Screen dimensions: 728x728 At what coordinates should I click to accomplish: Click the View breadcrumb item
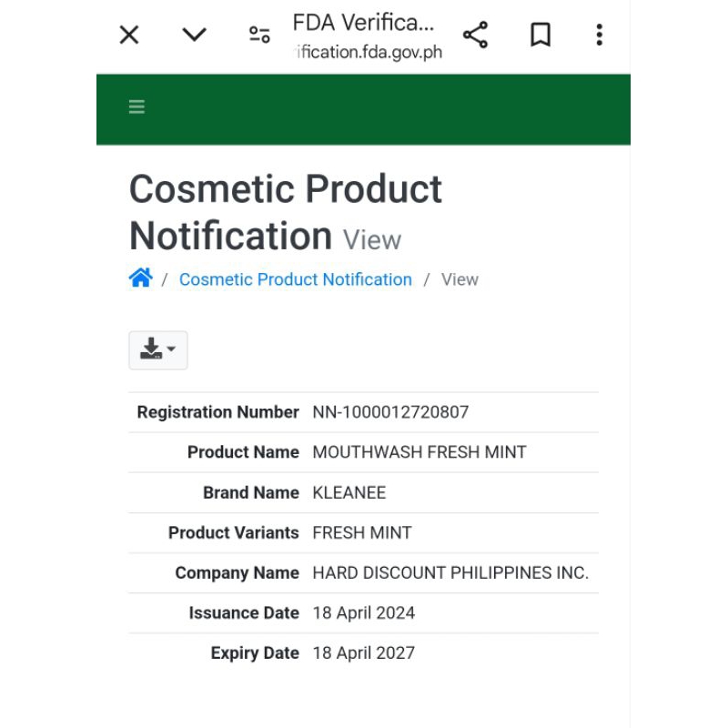point(460,279)
